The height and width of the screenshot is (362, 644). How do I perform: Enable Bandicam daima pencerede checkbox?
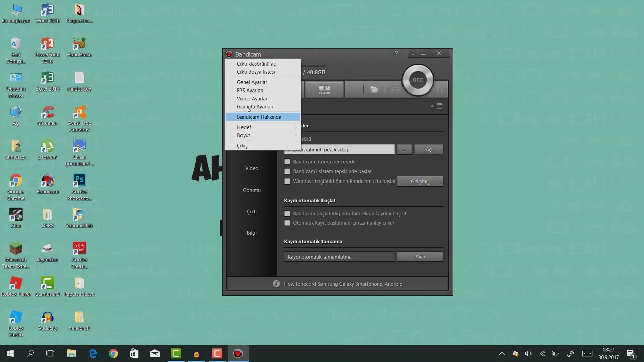pos(287,162)
